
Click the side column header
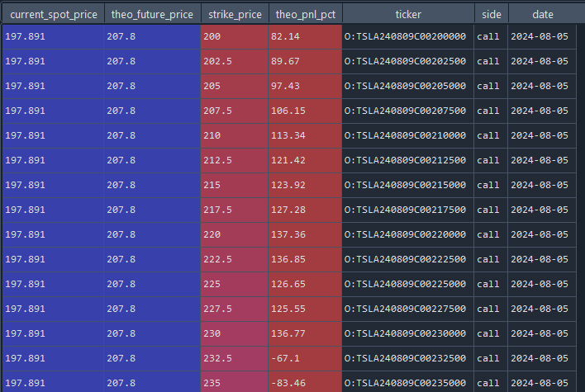point(491,15)
